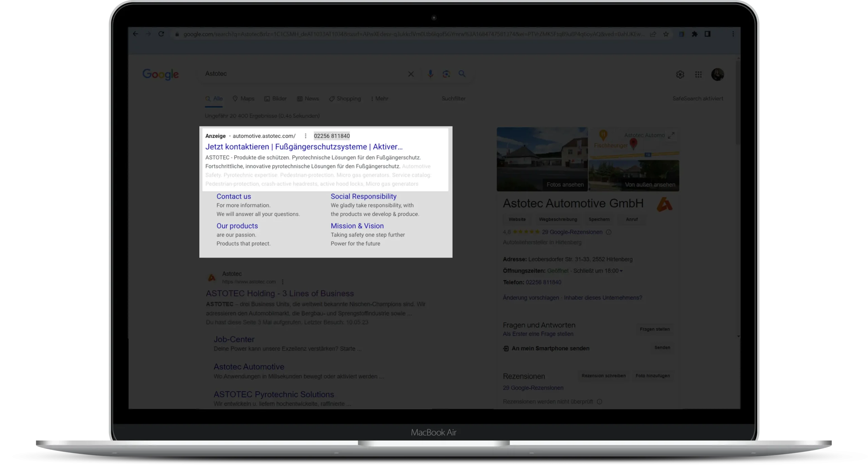Open Google apps grid
This screenshot has height=465, width=868.
pyautogui.click(x=698, y=74)
